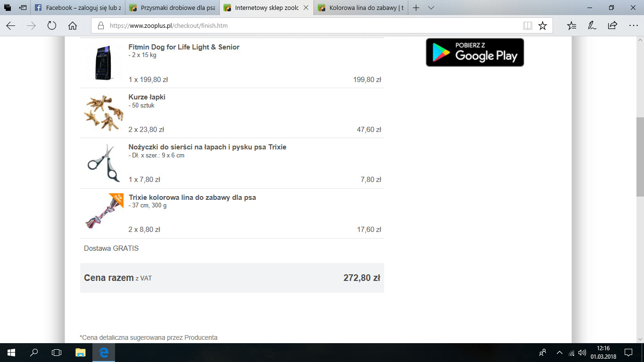Open the favorites hub icon
This screenshot has width=644, height=362.
[x=571, y=26]
